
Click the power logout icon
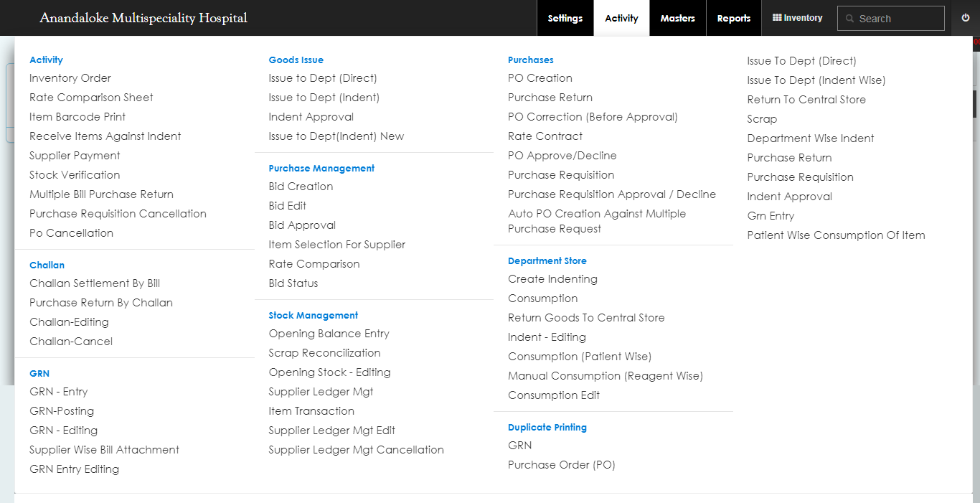tap(966, 18)
